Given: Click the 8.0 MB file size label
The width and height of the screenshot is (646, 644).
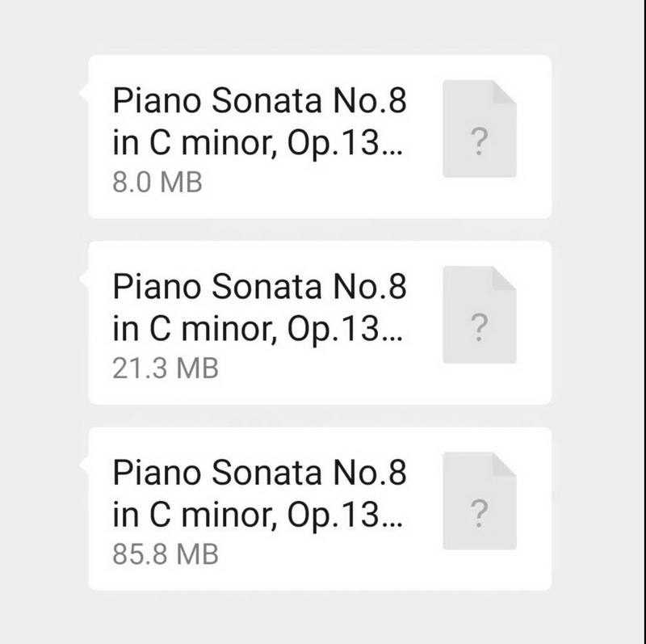Looking at the screenshot, I should pos(157,183).
